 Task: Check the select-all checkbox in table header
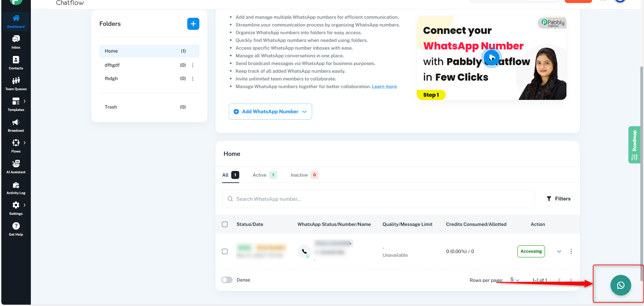225,224
